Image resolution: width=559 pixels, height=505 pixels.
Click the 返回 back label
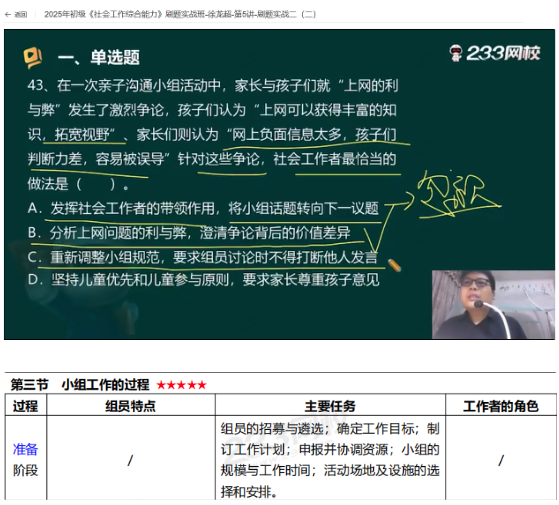click(x=21, y=15)
